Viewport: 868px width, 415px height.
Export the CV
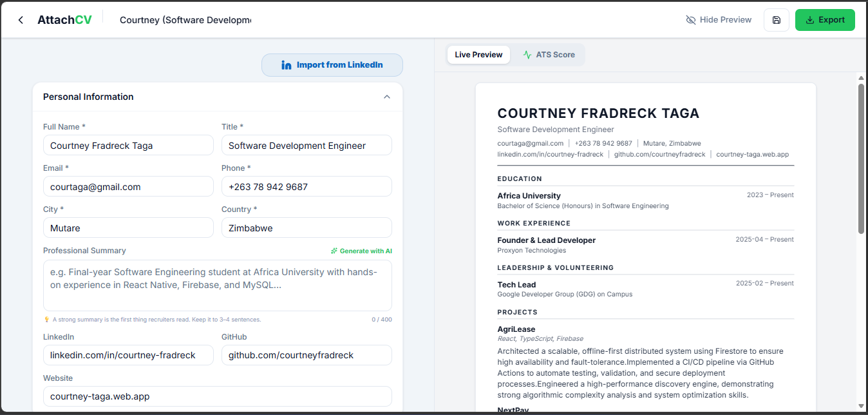click(x=825, y=20)
